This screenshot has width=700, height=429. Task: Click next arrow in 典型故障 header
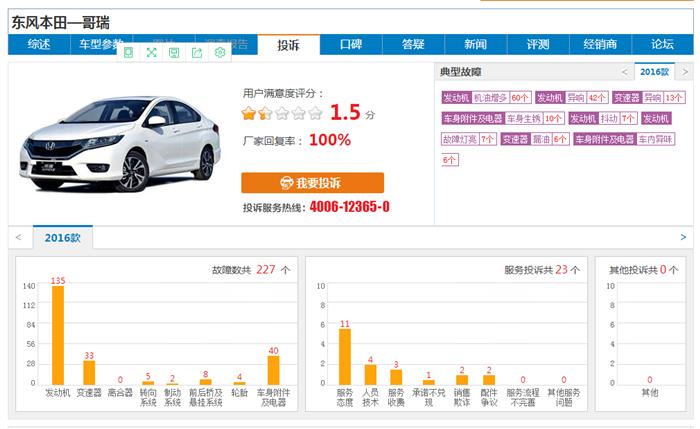pyautogui.click(x=685, y=72)
